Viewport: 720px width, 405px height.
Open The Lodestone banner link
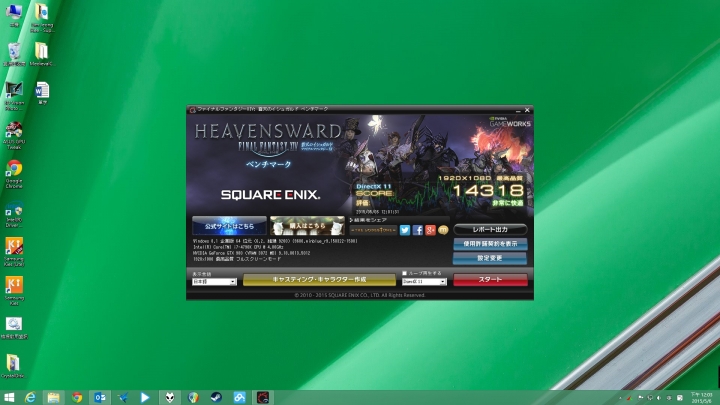tap(373, 230)
